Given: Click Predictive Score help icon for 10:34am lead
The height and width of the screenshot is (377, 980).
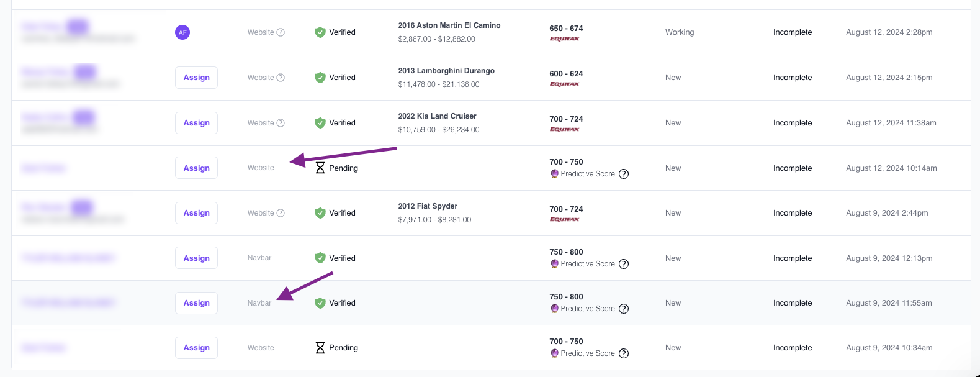Looking at the screenshot, I should point(624,353).
